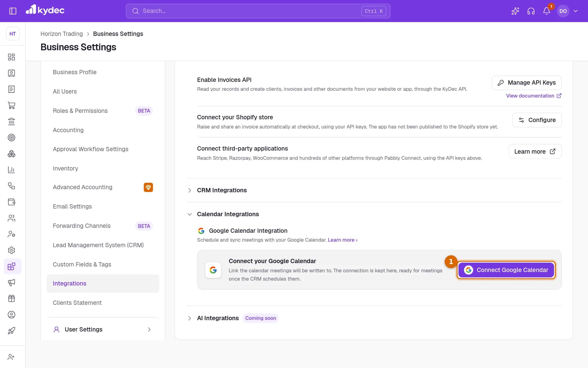
Task: Open the invoice document icon in sidebar
Action: click(12, 89)
